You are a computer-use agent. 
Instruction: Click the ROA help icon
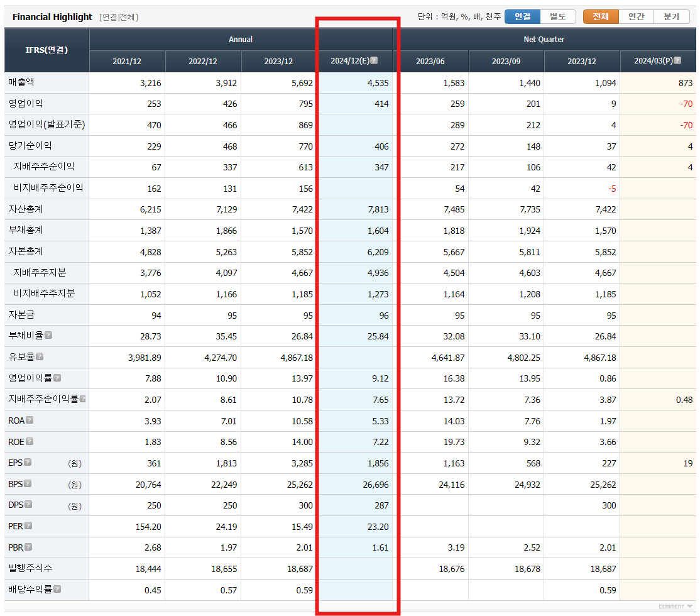pos(30,420)
